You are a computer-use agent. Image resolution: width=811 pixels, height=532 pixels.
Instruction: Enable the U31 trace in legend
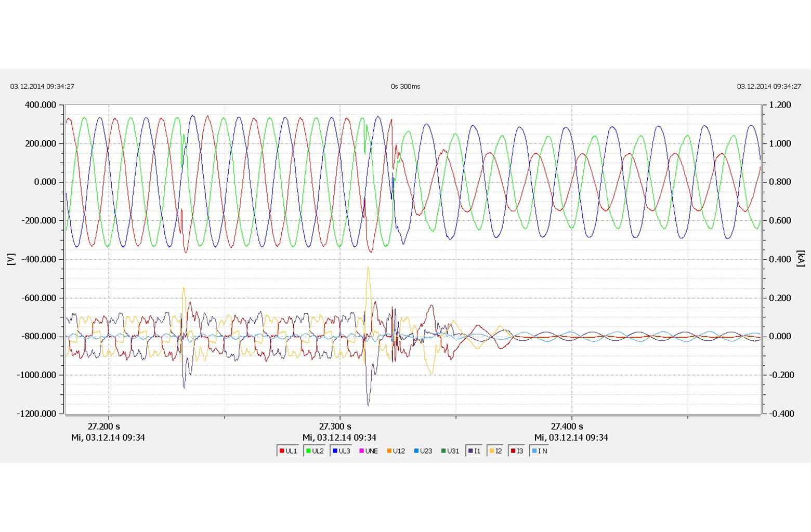(x=450, y=451)
